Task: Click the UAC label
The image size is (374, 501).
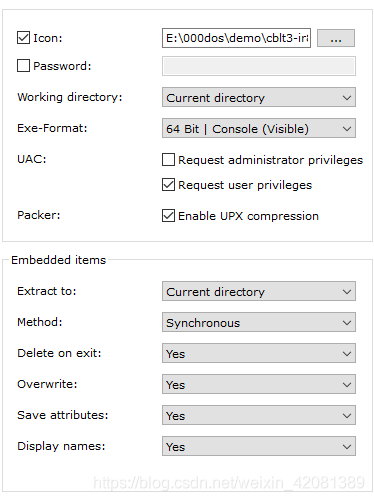Action: point(32,159)
